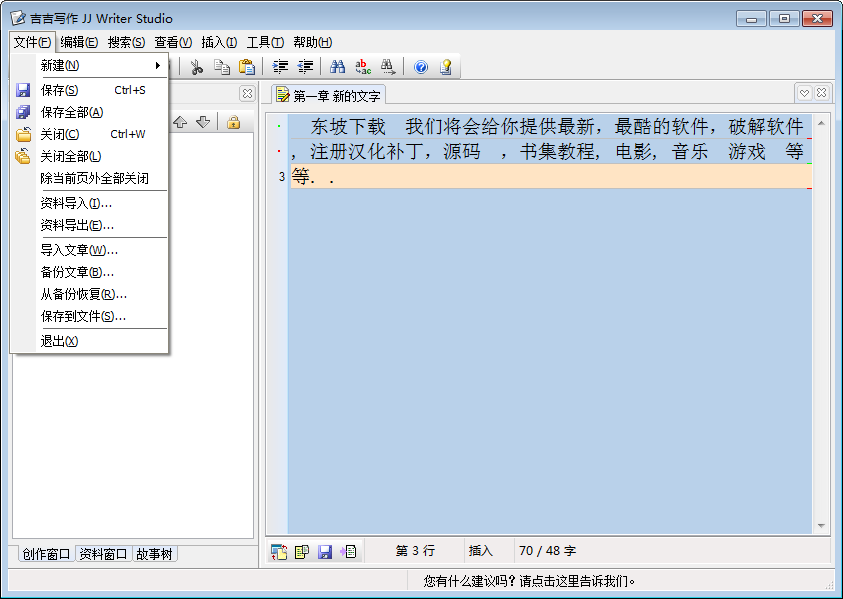Click Find Next binoculars-arrow icon
This screenshot has height=599, width=843.
pyautogui.click(x=388, y=67)
